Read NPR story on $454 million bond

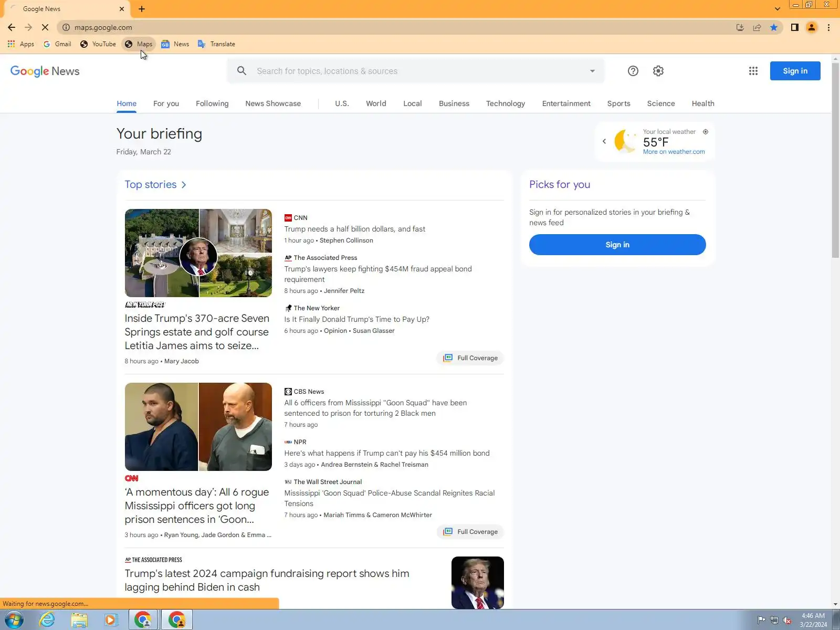[x=387, y=453]
